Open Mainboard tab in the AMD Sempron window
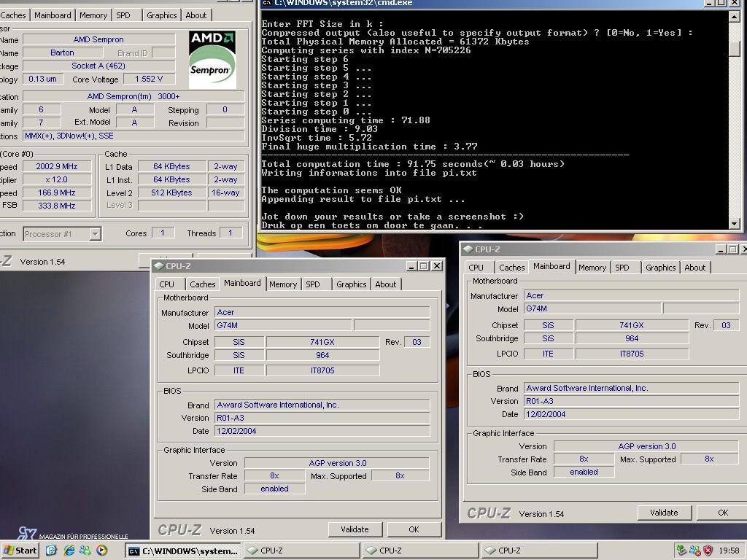 pos(53,15)
